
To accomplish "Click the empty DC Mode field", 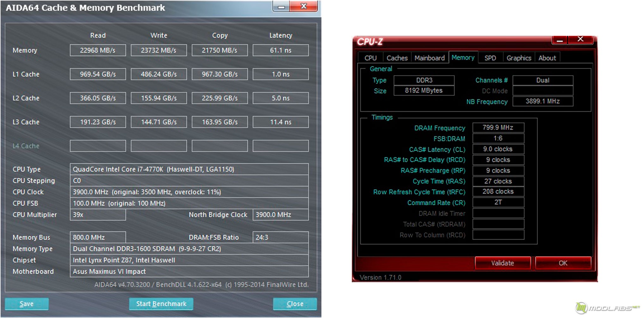I will pos(543,91).
